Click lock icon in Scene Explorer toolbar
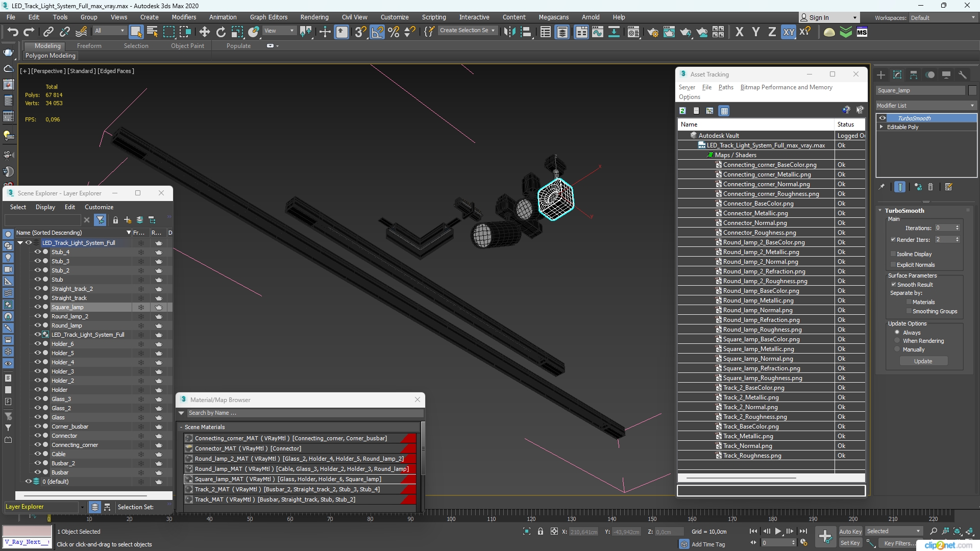The image size is (980, 551). pyautogui.click(x=115, y=220)
